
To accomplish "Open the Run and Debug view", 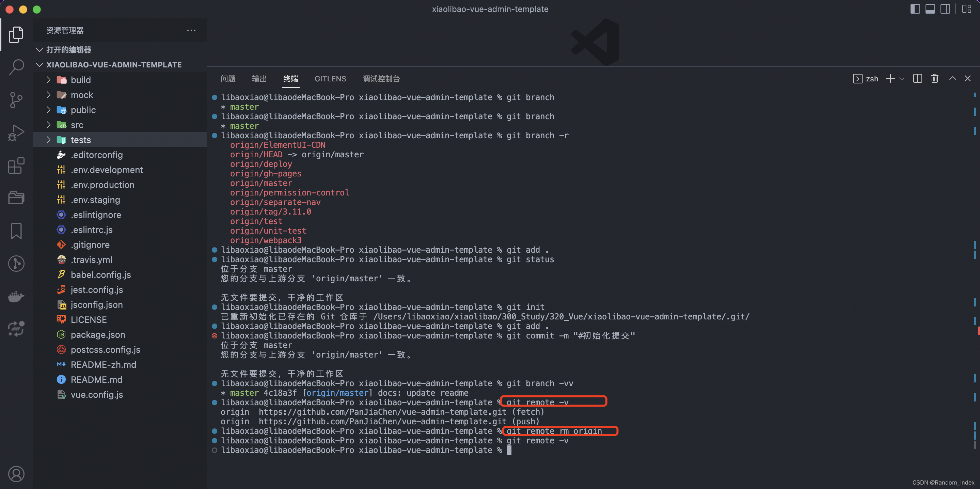I will point(16,133).
